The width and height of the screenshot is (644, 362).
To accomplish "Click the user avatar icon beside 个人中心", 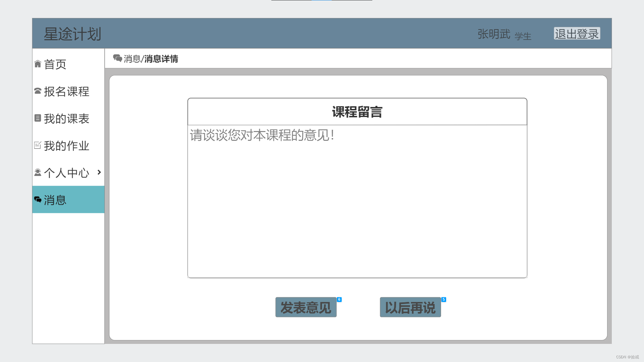I will click(38, 172).
